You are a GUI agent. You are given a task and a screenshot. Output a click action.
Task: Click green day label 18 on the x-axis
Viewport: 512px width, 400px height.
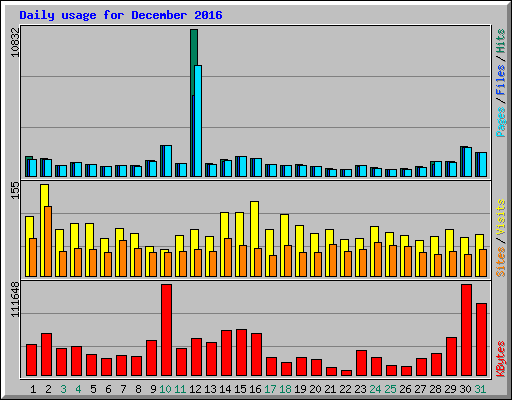point(285,389)
